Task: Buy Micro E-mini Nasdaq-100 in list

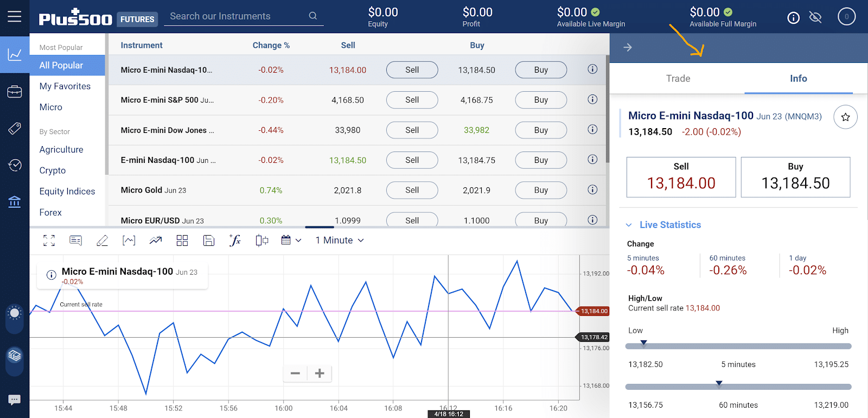Action: coord(541,70)
